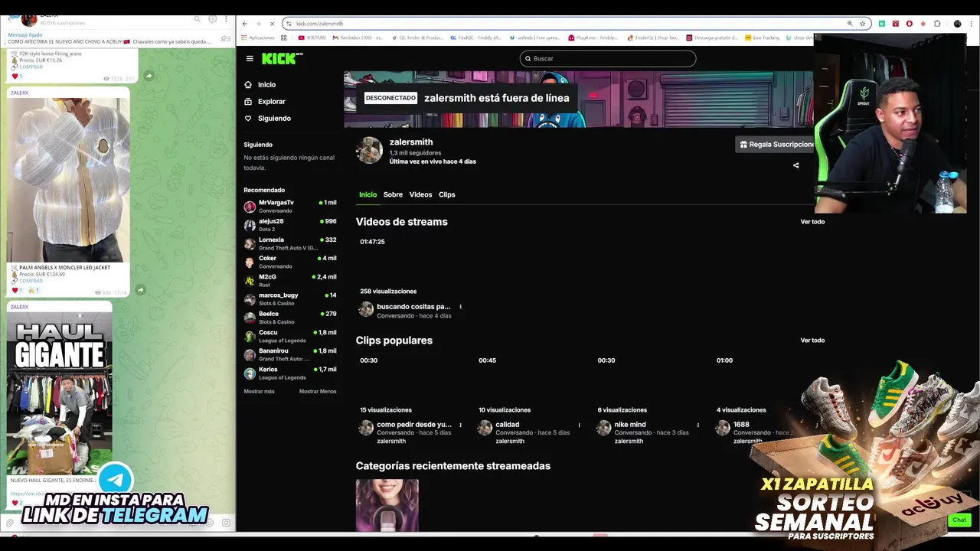Bookmark page with the star icon
The image size is (980, 551).
click(862, 24)
